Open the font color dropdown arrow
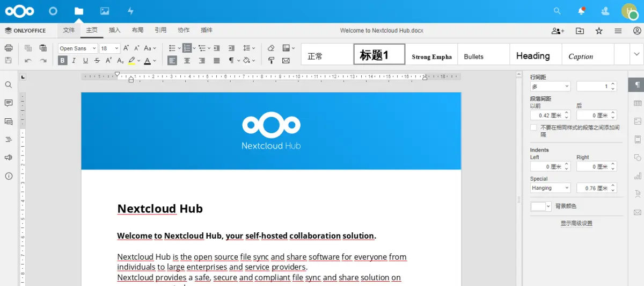 click(x=155, y=61)
